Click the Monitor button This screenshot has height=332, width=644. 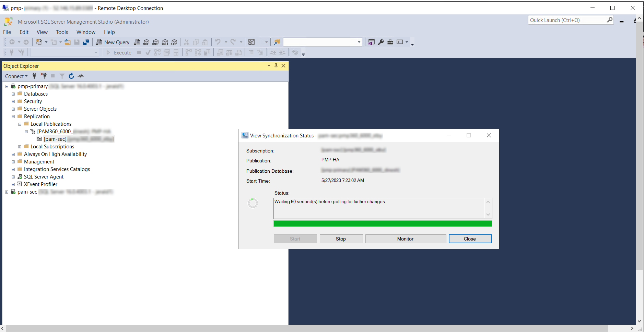pyautogui.click(x=406, y=239)
